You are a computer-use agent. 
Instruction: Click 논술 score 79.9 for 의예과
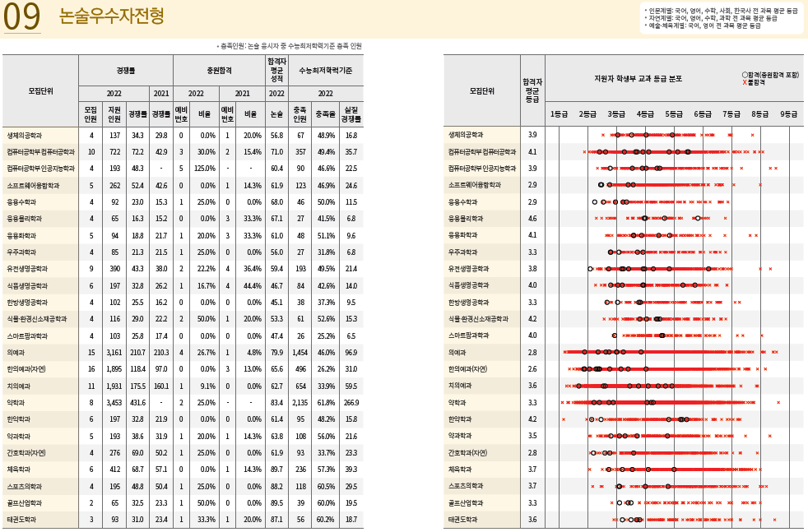pos(276,353)
